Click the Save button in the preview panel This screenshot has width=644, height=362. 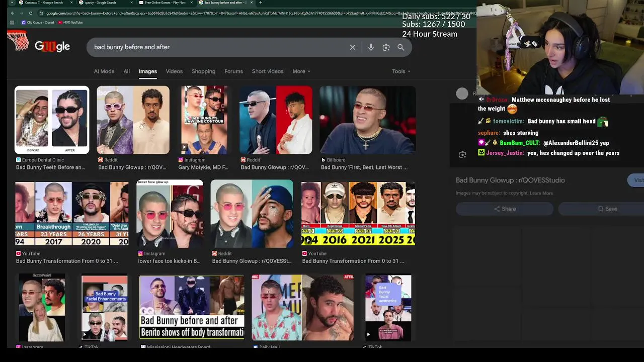click(x=601, y=209)
